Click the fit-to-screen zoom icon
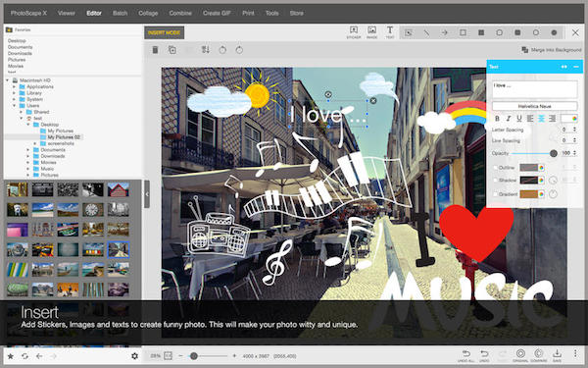This screenshot has width=588, height=368. click(168, 355)
